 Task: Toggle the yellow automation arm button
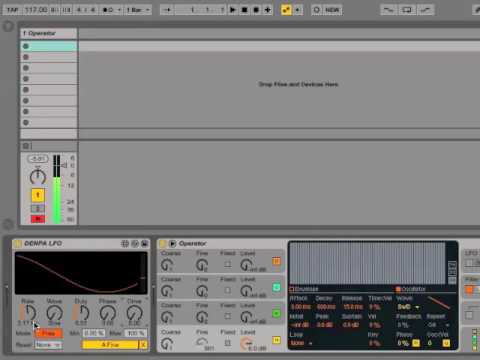286,10
